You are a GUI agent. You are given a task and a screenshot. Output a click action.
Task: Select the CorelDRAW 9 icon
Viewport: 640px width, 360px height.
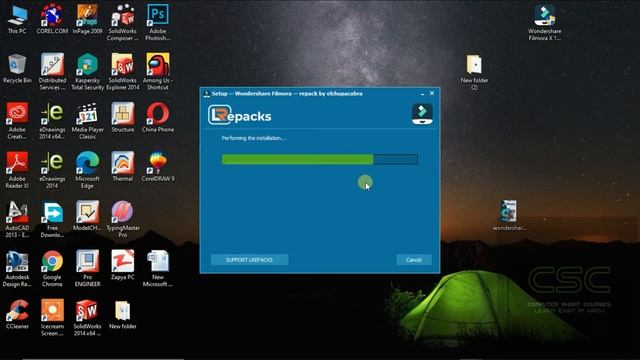pos(158,166)
